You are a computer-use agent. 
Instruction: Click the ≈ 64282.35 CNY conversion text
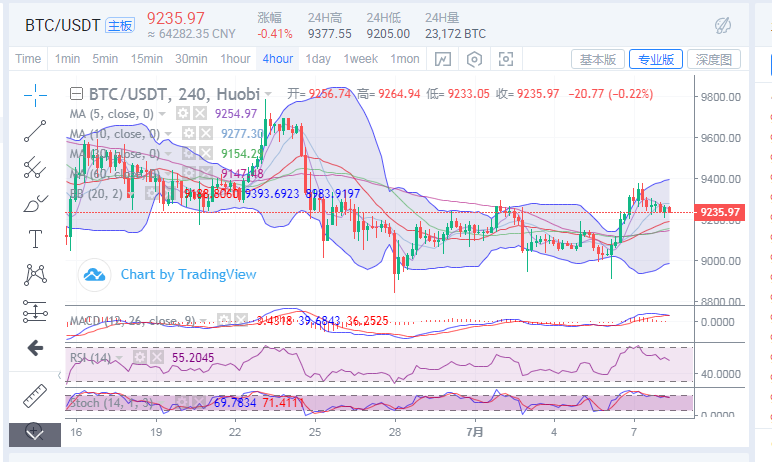coord(191,34)
